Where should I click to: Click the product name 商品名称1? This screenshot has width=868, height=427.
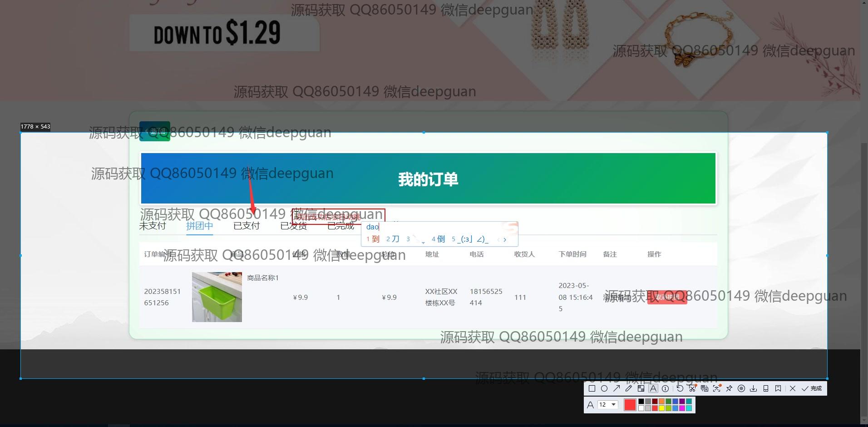point(263,278)
